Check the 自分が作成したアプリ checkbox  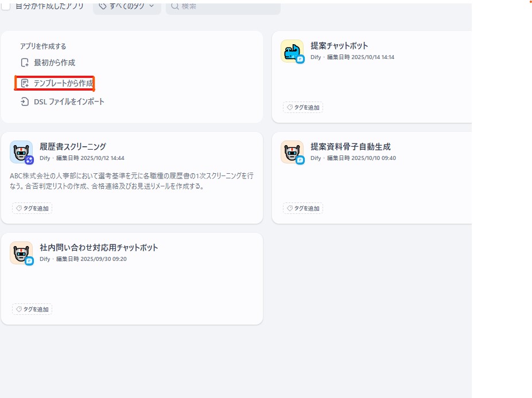[x=6, y=5]
